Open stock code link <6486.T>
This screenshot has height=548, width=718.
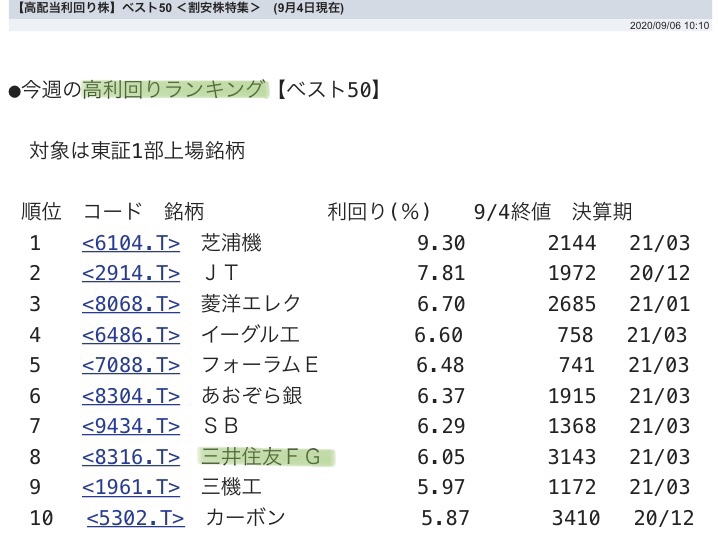coord(131,335)
